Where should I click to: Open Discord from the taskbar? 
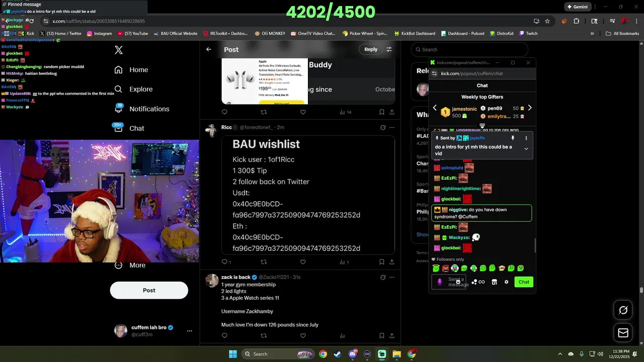[353, 354]
